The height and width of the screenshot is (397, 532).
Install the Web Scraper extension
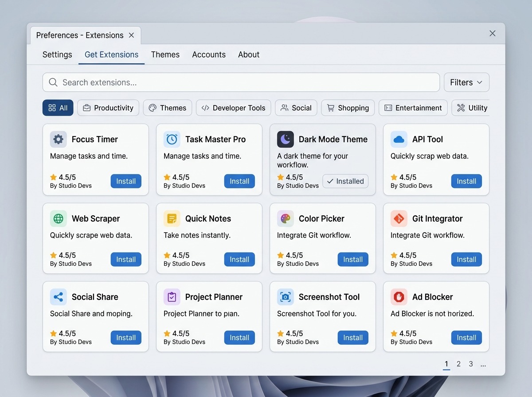[x=126, y=260]
